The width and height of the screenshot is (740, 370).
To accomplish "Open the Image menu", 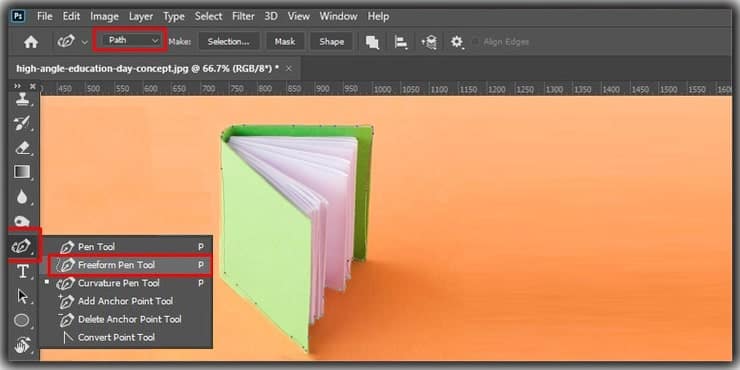I will [x=104, y=17].
